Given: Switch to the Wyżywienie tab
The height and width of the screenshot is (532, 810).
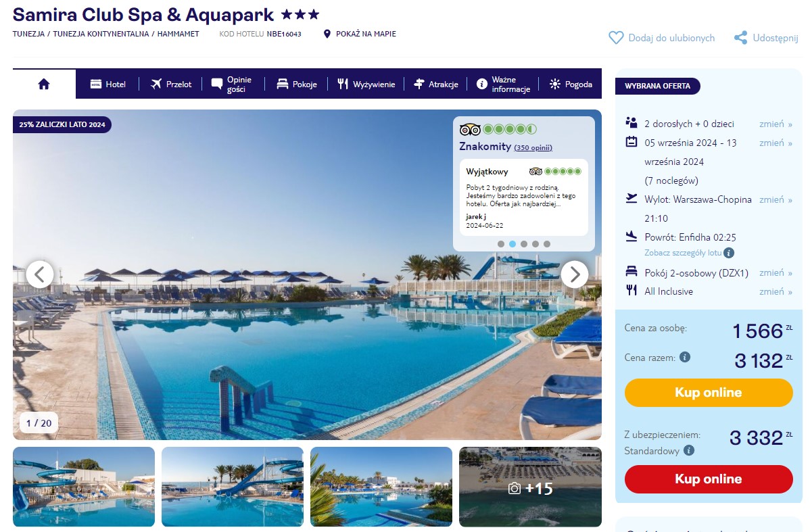Looking at the screenshot, I should coord(366,84).
